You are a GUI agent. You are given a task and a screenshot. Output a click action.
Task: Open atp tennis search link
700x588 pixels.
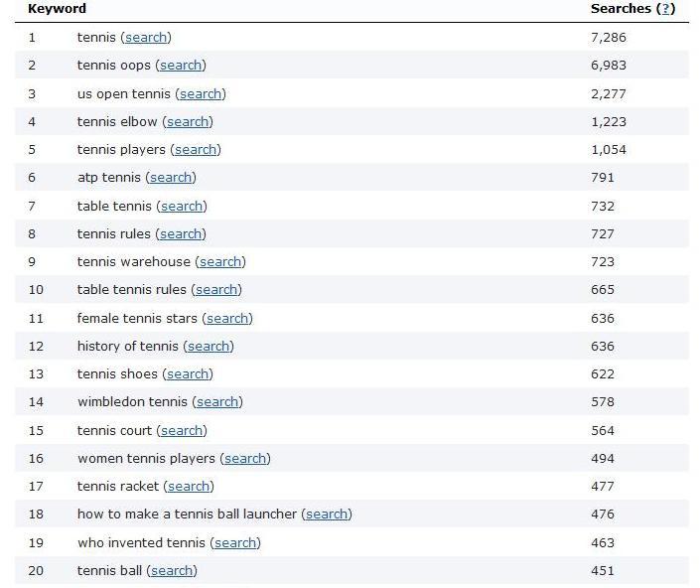[x=171, y=178]
